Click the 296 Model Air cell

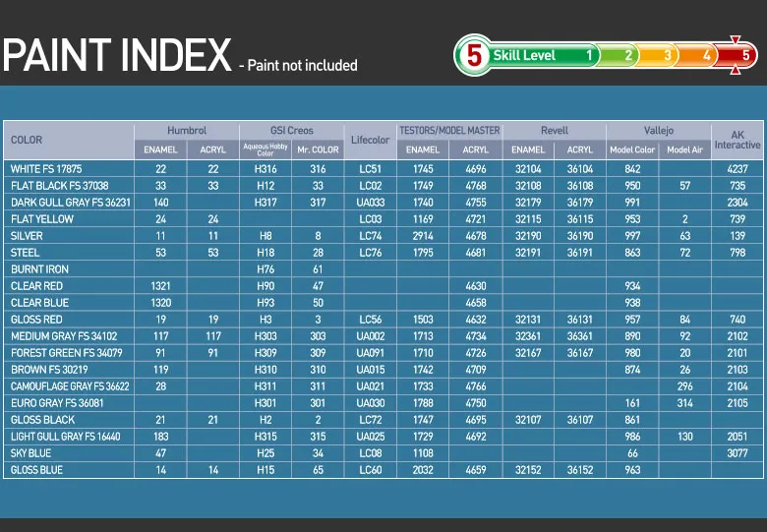click(684, 386)
